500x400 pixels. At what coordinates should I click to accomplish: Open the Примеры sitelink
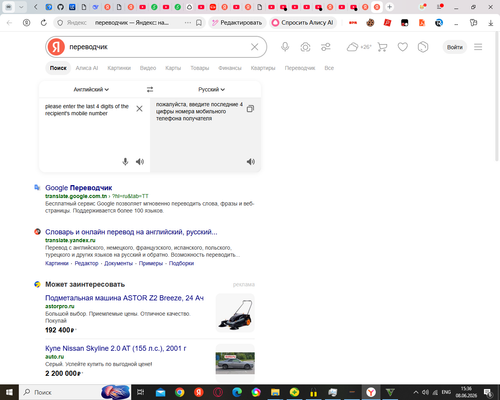[x=151, y=263]
